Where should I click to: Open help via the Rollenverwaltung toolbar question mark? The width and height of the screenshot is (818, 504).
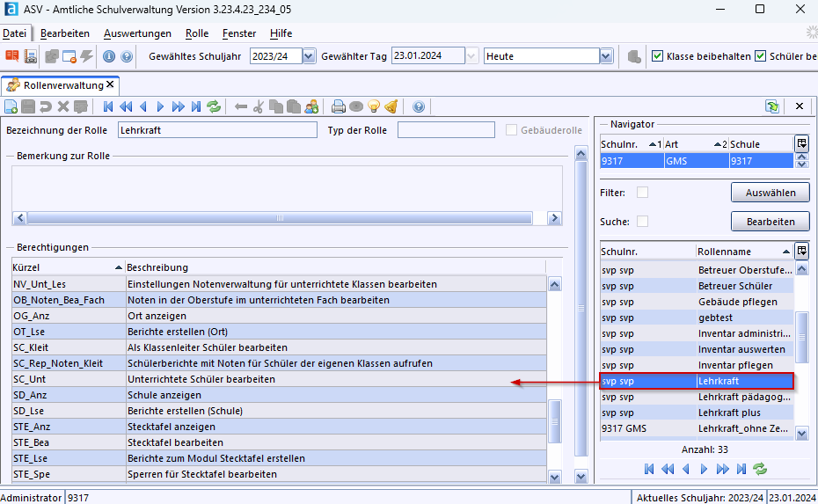point(419,106)
